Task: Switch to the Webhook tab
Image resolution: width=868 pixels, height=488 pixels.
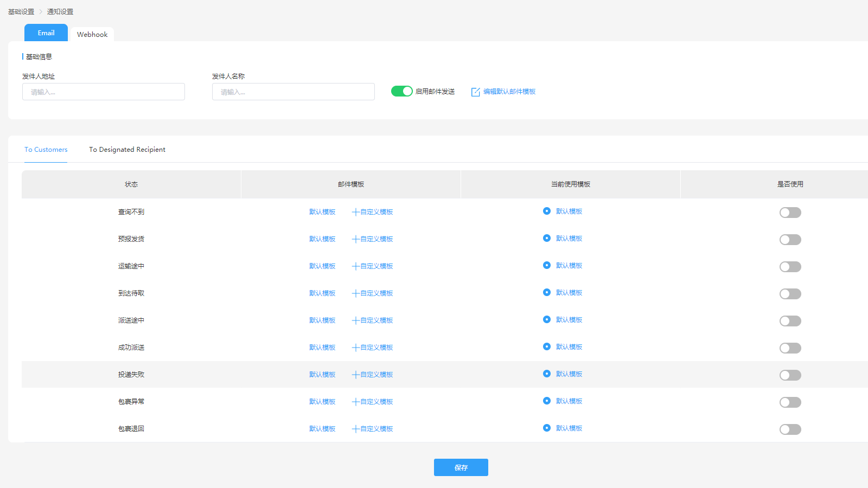Action: [92, 34]
